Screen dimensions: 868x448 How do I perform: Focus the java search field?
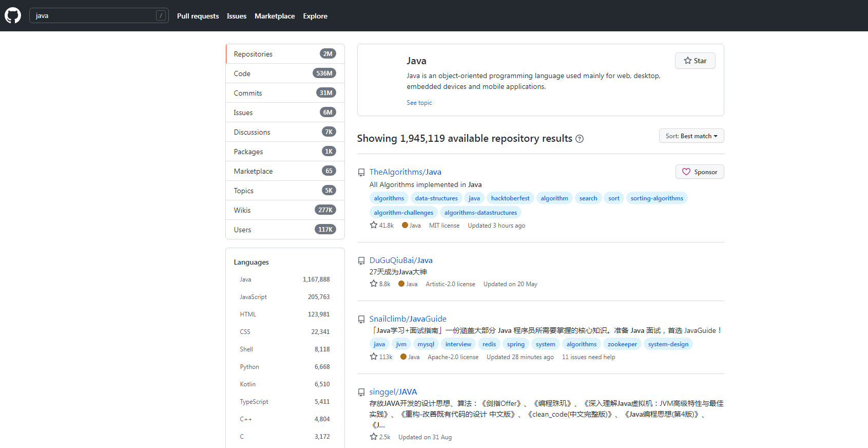pyautogui.click(x=99, y=15)
